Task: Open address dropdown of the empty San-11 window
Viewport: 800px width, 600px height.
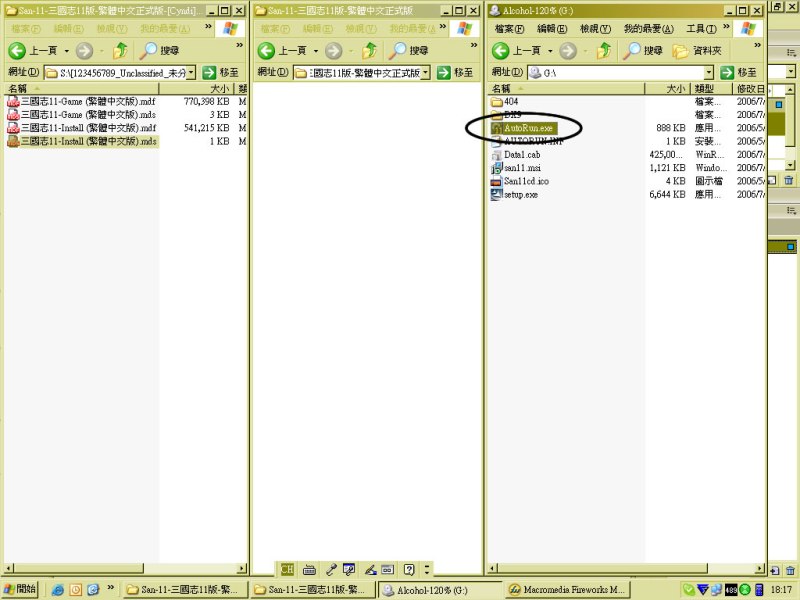Action: pyautogui.click(x=426, y=73)
